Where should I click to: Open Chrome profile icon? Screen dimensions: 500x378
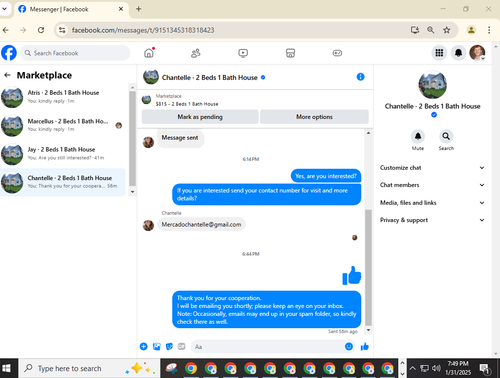click(471, 30)
